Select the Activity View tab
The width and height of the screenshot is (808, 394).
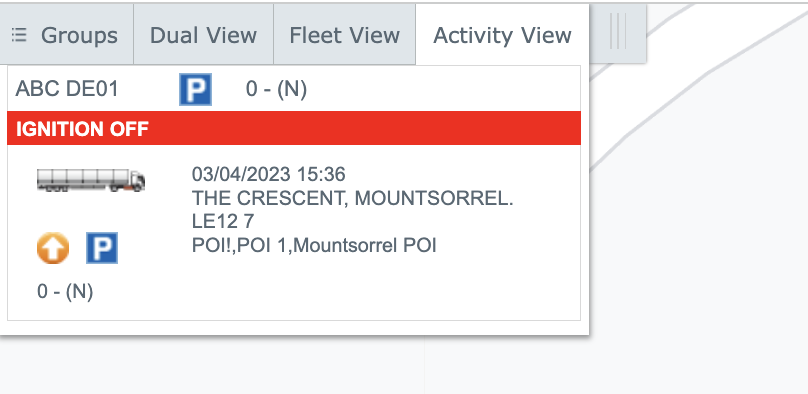502,35
